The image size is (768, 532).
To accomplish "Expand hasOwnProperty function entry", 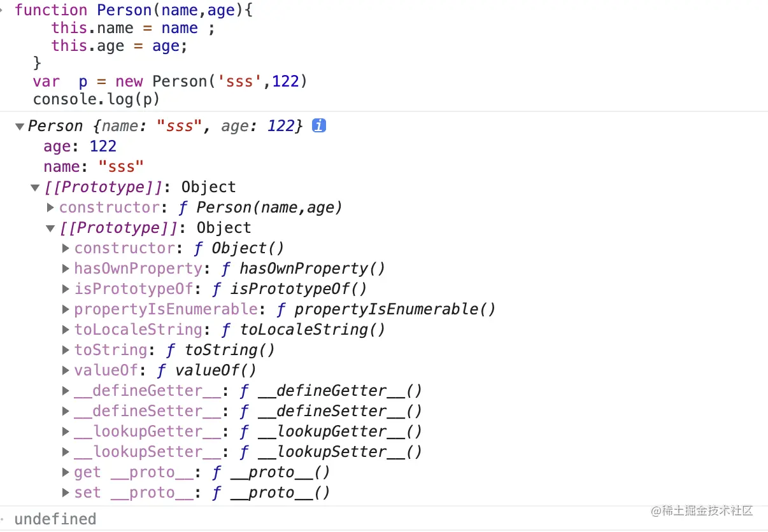I will coord(66,269).
